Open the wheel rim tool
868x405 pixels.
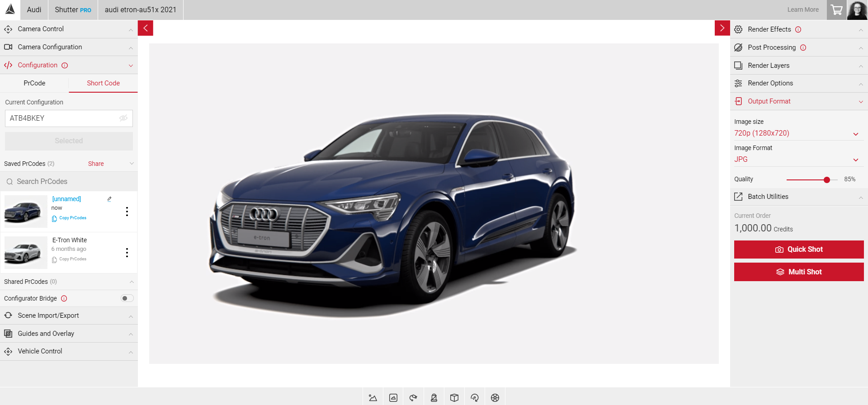pos(495,398)
